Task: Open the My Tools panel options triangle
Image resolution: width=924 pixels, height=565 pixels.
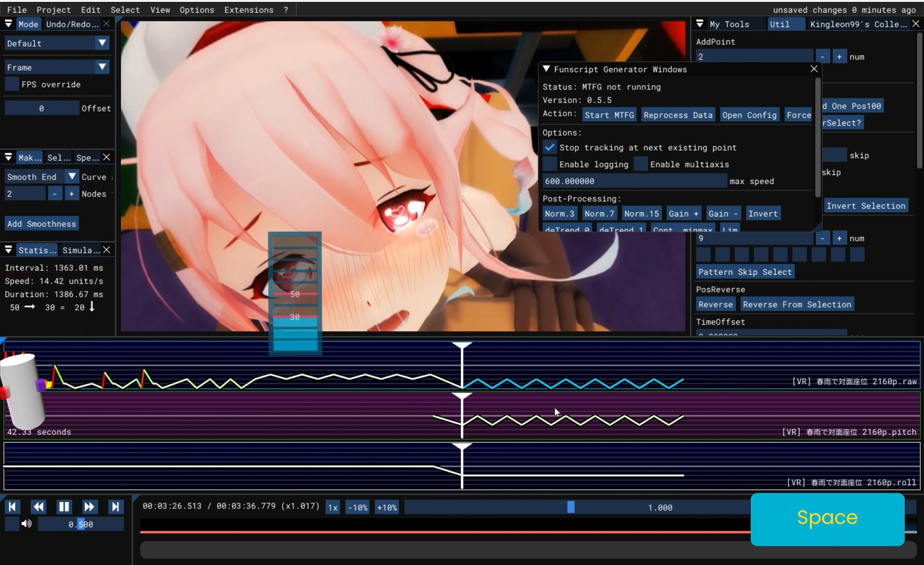Action: tap(700, 24)
